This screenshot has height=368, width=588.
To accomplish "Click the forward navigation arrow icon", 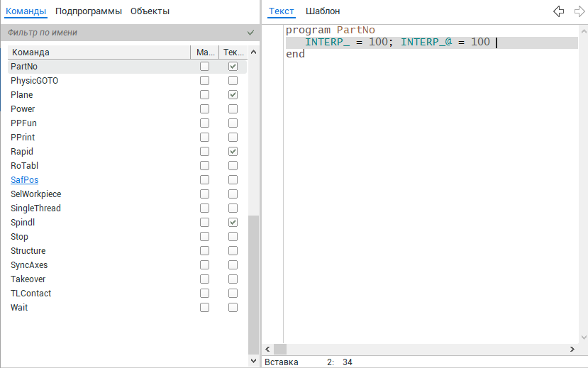I will (x=579, y=11).
